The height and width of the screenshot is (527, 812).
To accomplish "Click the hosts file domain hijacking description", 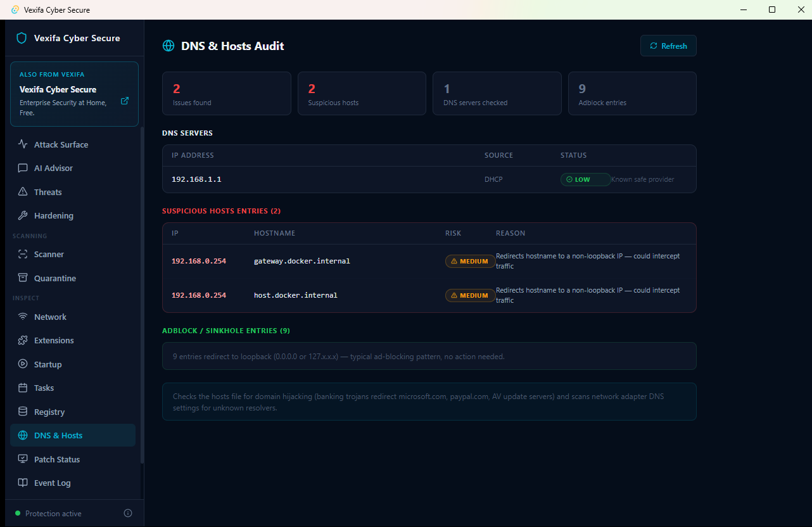I will pos(419,402).
